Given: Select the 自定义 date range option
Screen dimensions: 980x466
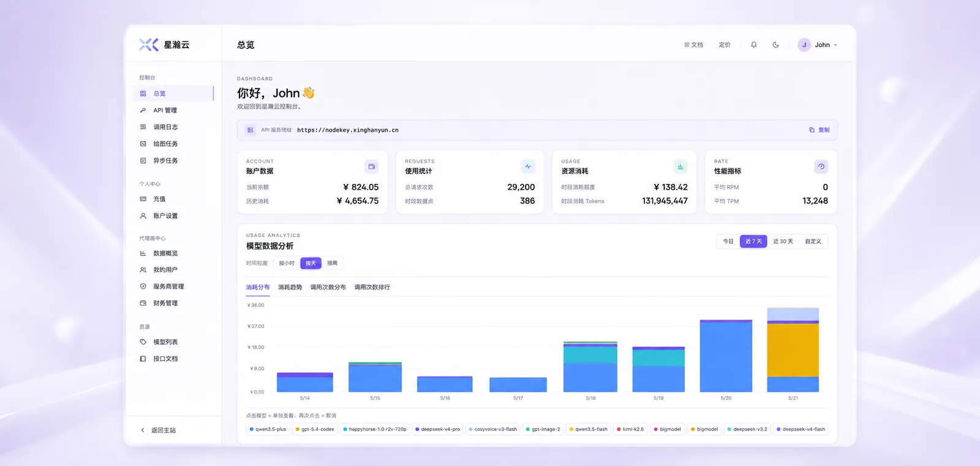Looking at the screenshot, I should (x=813, y=242).
